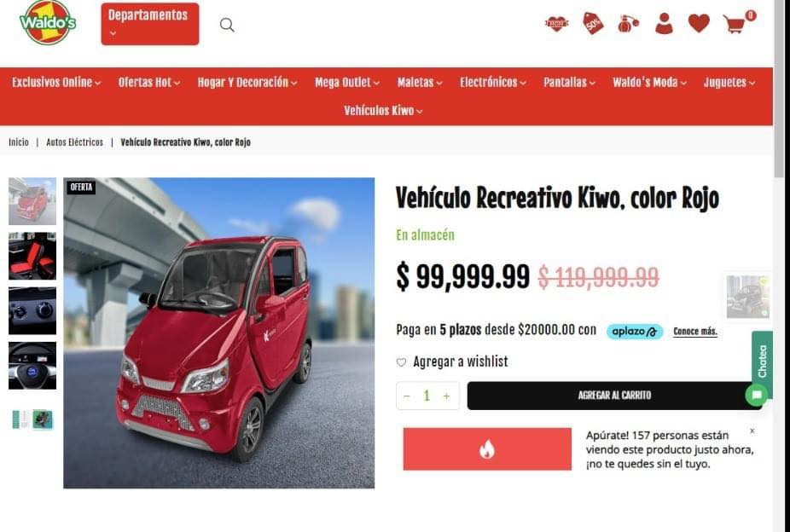Viewport: 790px width, 532px height.
Task: Open the 50% discount tag icon
Action: pyautogui.click(x=593, y=23)
